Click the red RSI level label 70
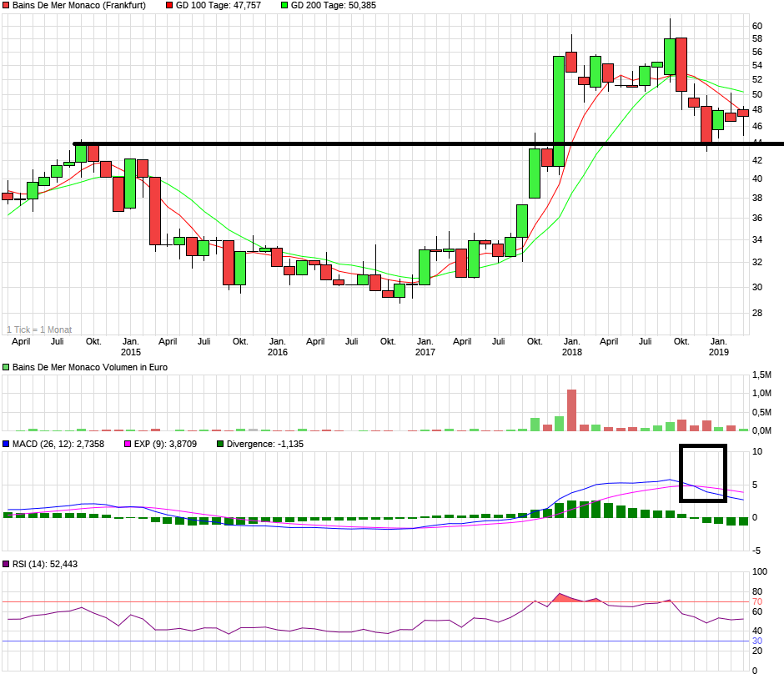 pos(757,601)
